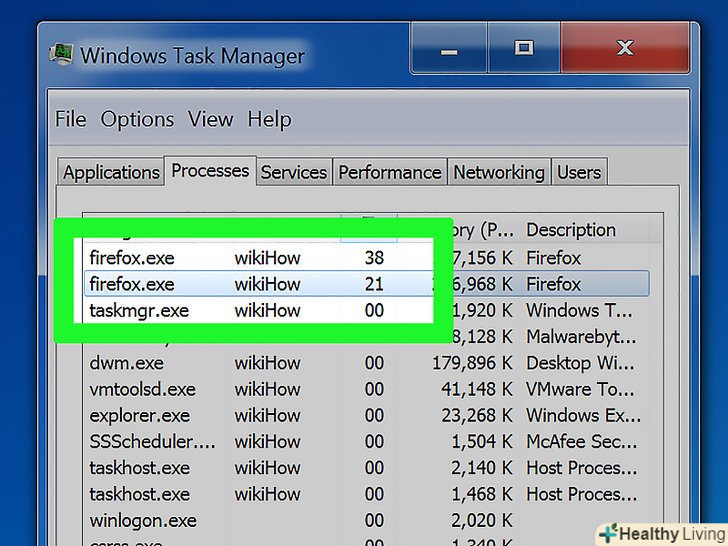Select the firefox.exe process using 38 CPU
Screen dimensions: 728x546
(x=132, y=258)
